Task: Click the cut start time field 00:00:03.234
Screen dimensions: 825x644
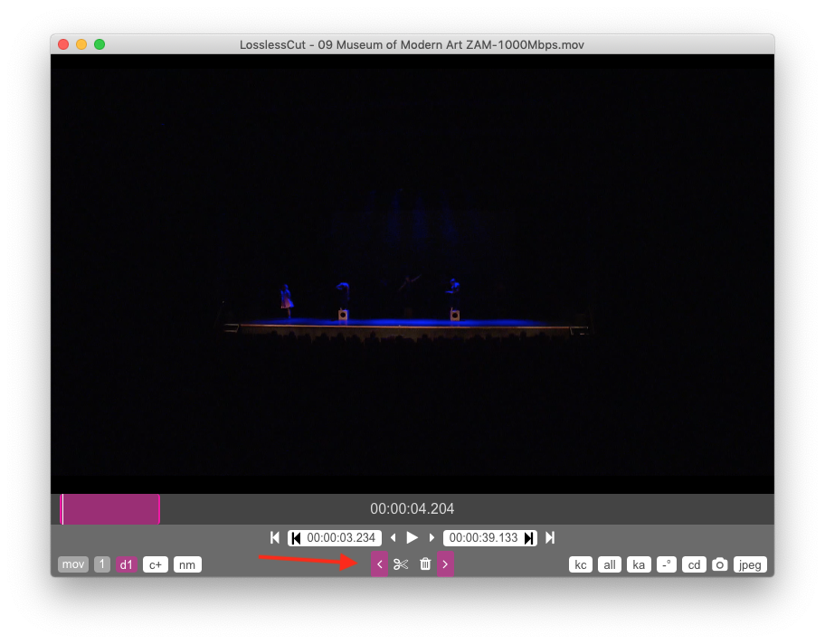Action: (x=342, y=537)
